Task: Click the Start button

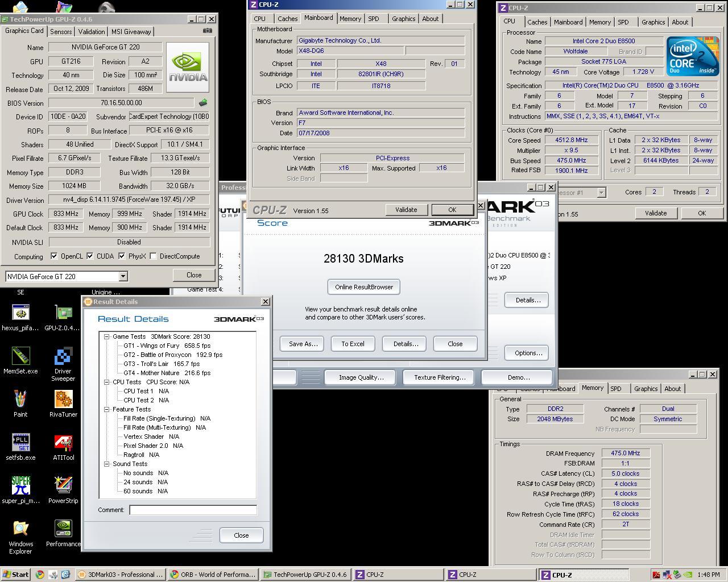Action: (x=16, y=575)
